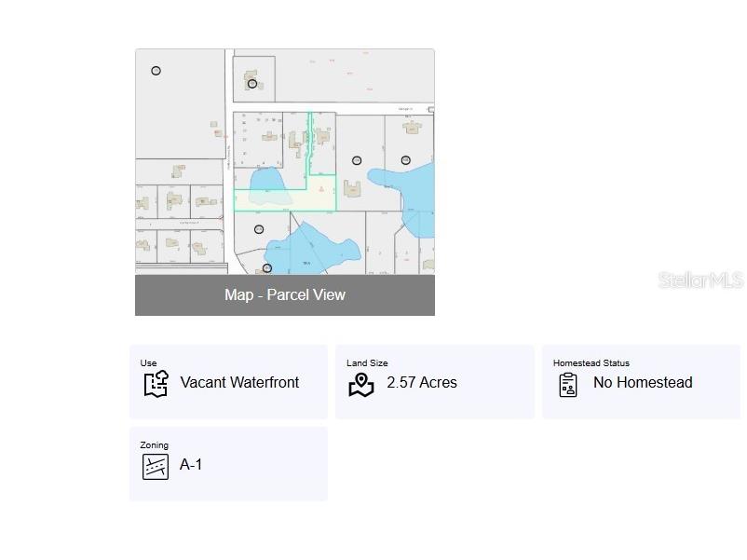
Task: Click the Zoning A-1 icon
Action: tap(156, 466)
